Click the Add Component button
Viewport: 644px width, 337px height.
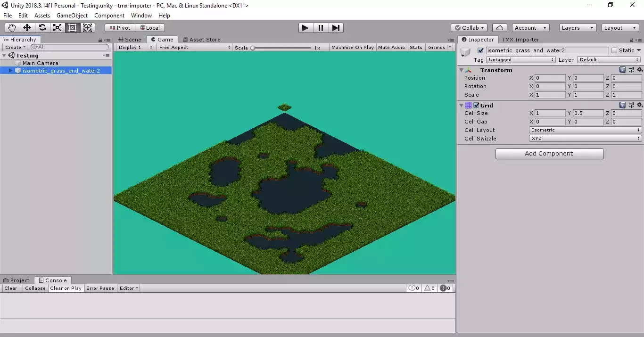pos(549,154)
